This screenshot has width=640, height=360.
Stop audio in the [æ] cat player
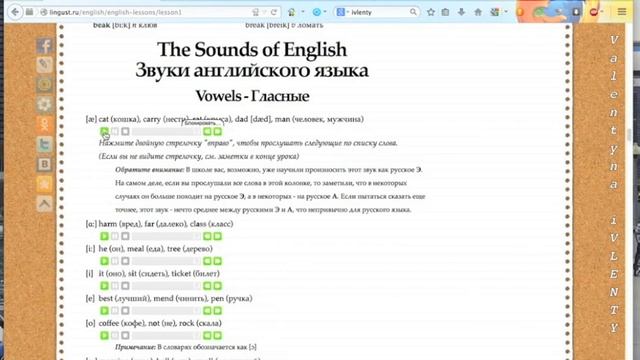coord(125,131)
